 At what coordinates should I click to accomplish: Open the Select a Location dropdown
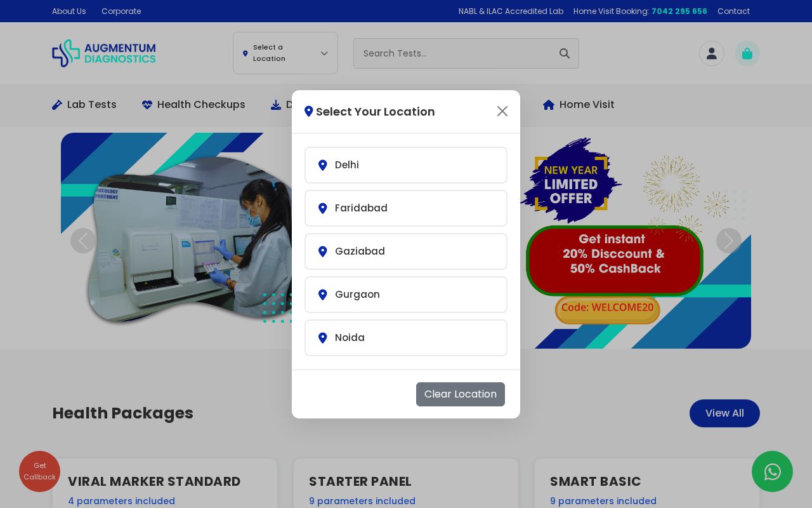(x=285, y=53)
